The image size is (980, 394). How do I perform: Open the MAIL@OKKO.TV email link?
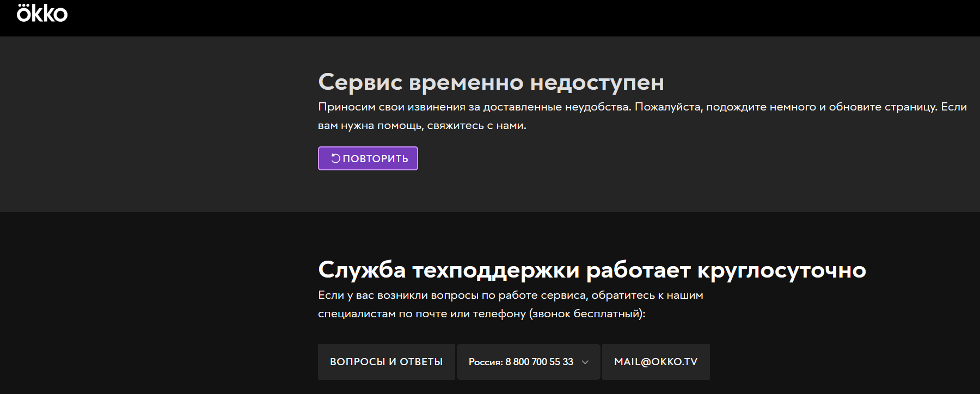[656, 362]
